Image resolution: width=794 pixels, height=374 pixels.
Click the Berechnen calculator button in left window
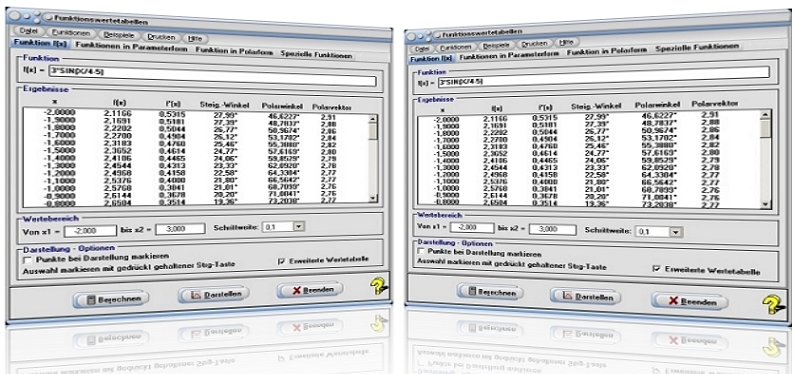[x=111, y=299]
